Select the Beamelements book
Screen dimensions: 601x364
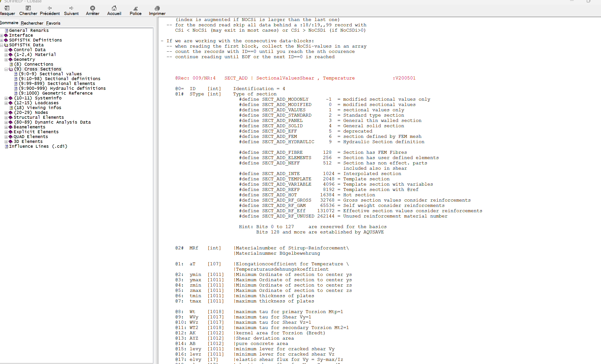coord(29,127)
